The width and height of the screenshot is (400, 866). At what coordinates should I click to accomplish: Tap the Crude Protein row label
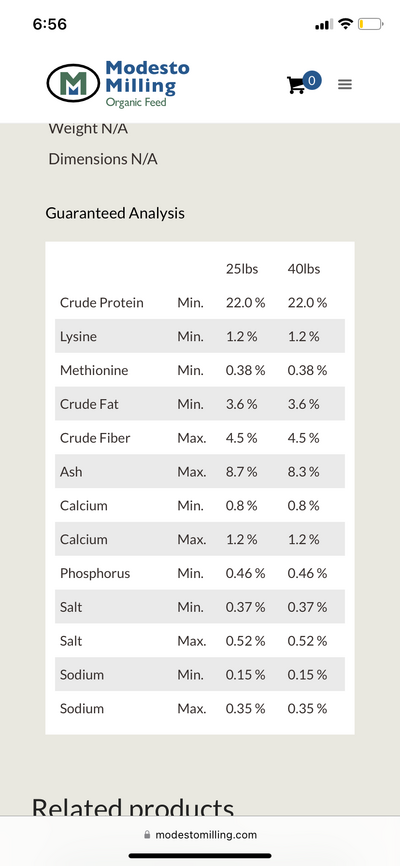102,303
